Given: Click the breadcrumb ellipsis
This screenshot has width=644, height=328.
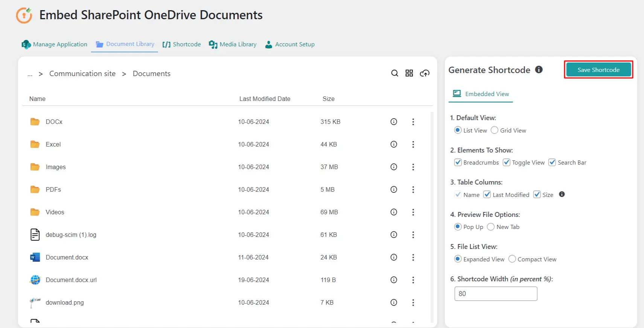Looking at the screenshot, I should click(x=30, y=75).
